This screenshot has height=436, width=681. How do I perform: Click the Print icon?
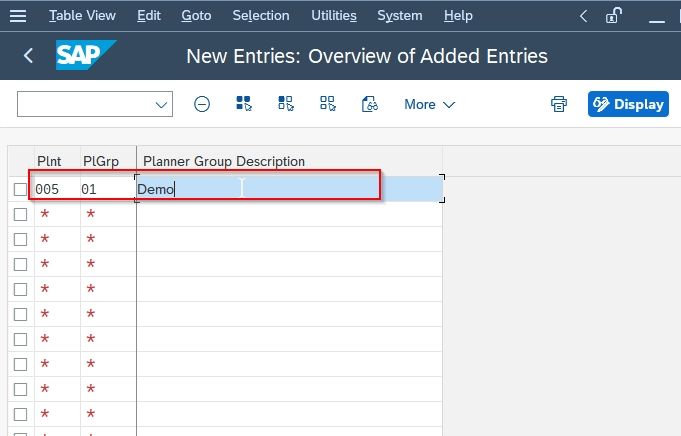click(559, 104)
